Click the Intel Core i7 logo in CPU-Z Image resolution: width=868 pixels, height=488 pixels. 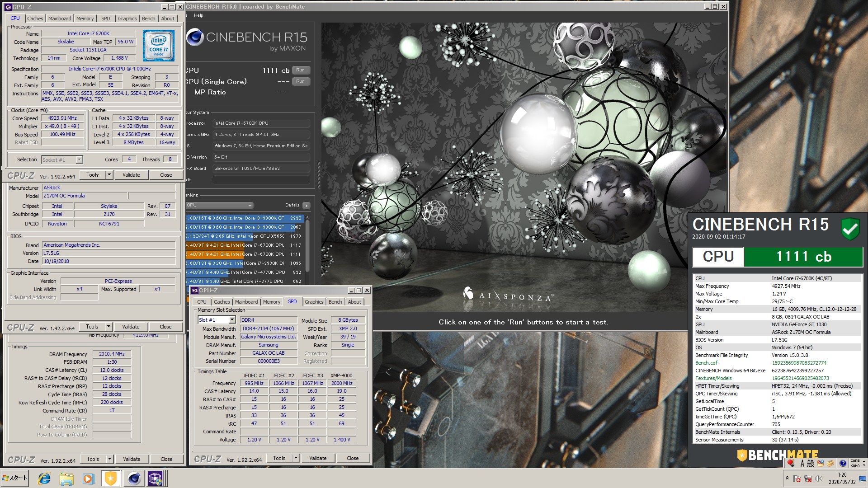pos(159,46)
